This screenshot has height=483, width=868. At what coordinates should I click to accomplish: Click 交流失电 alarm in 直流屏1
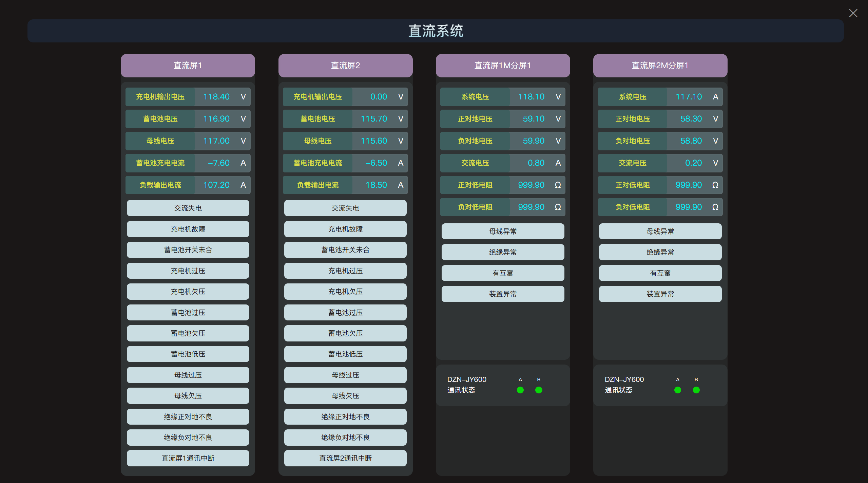point(188,208)
